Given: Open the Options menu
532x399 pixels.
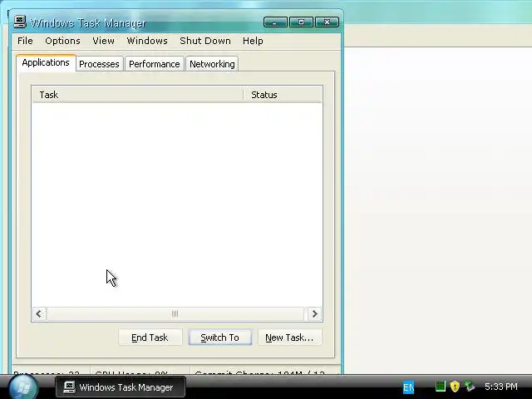Looking at the screenshot, I should (x=62, y=41).
